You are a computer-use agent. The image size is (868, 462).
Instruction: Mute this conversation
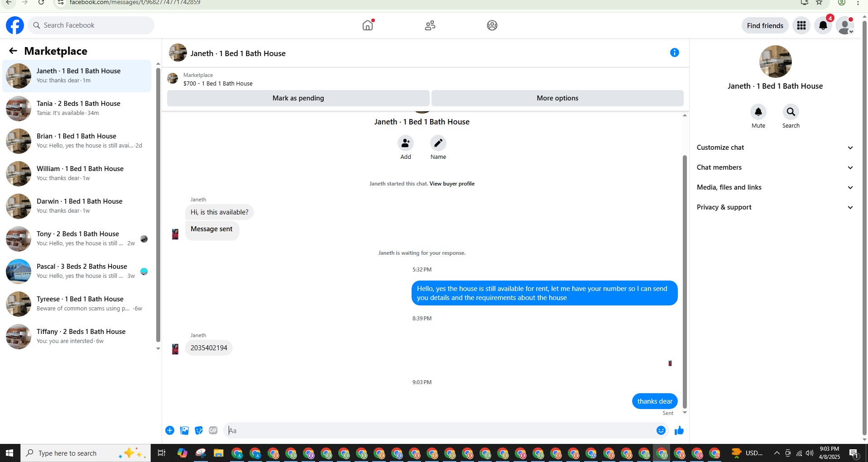758,112
